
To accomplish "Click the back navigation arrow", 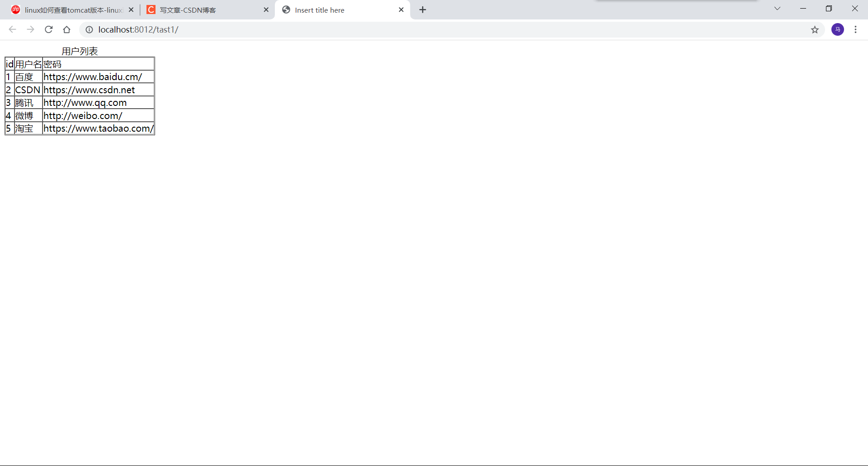I will click(12, 29).
